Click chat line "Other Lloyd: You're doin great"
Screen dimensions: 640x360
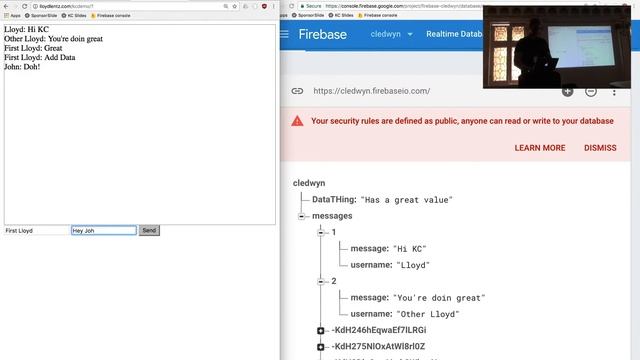click(53, 39)
